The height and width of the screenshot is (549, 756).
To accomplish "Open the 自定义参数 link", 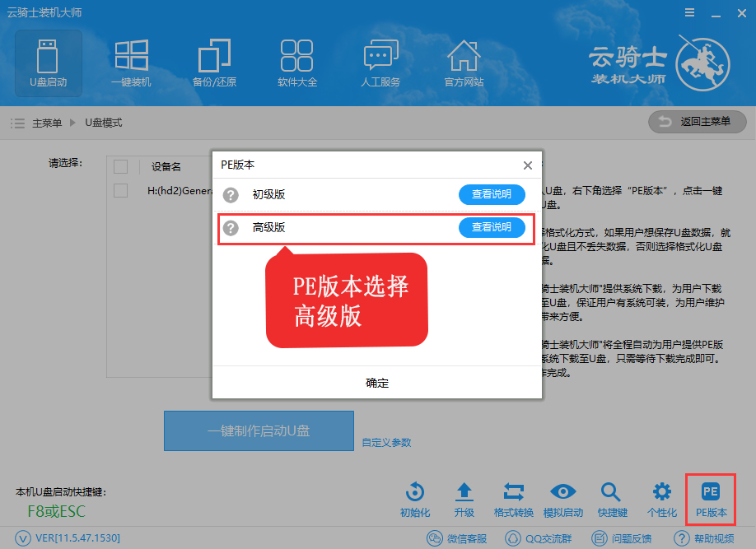I will 387,443.
